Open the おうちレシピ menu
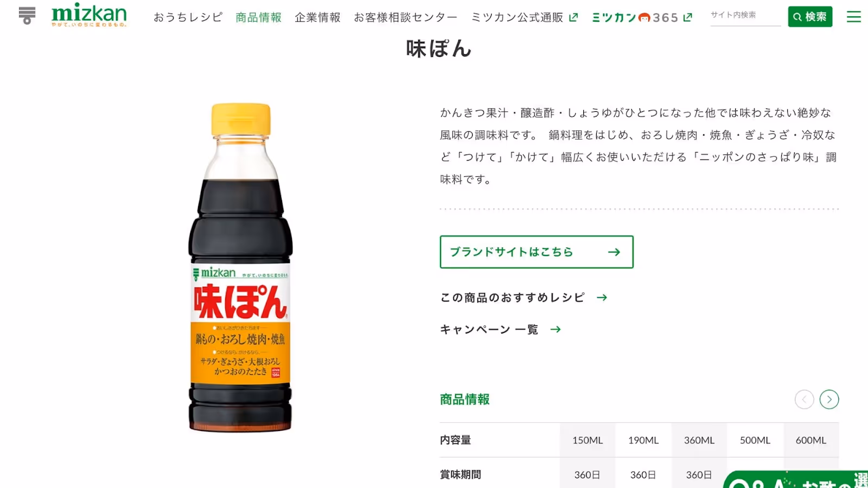868x488 pixels. [188, 17]
